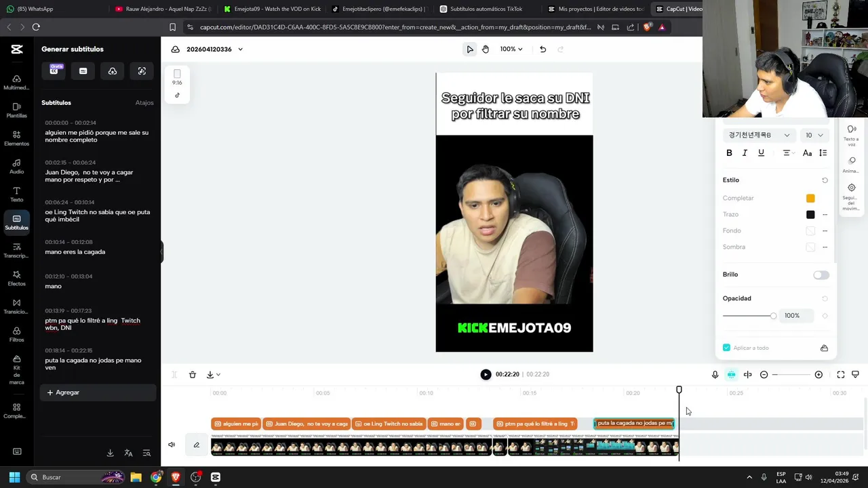Click the Completar yellow color swatch
868x488 pixels.
pos(810,198)
